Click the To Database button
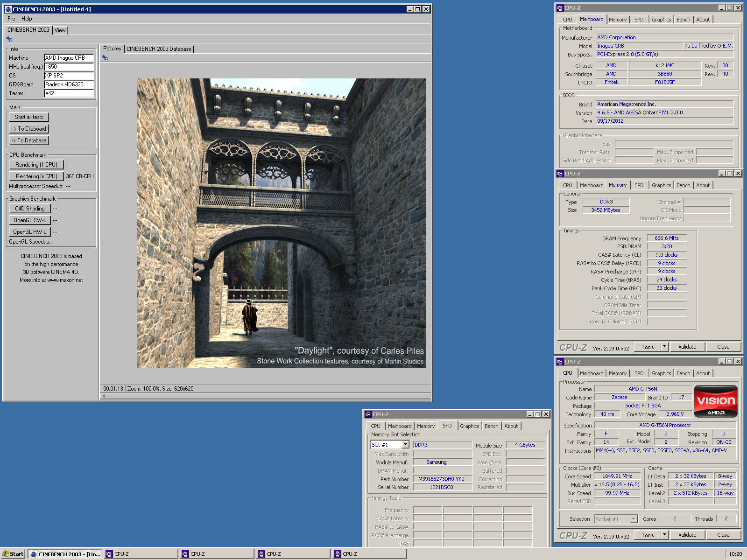 pos(29,140)
